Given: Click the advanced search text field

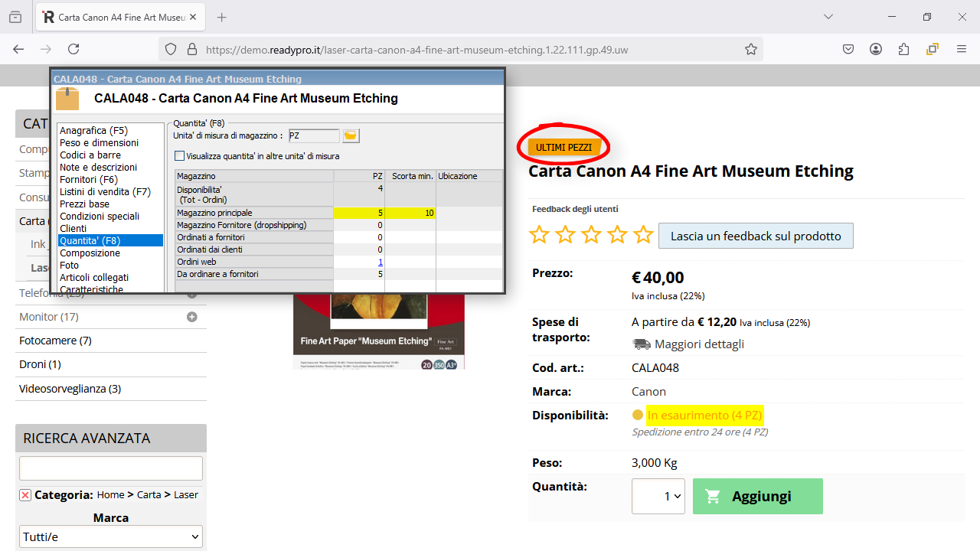Looking at the screenshot, I should click(x=111, y=468).
